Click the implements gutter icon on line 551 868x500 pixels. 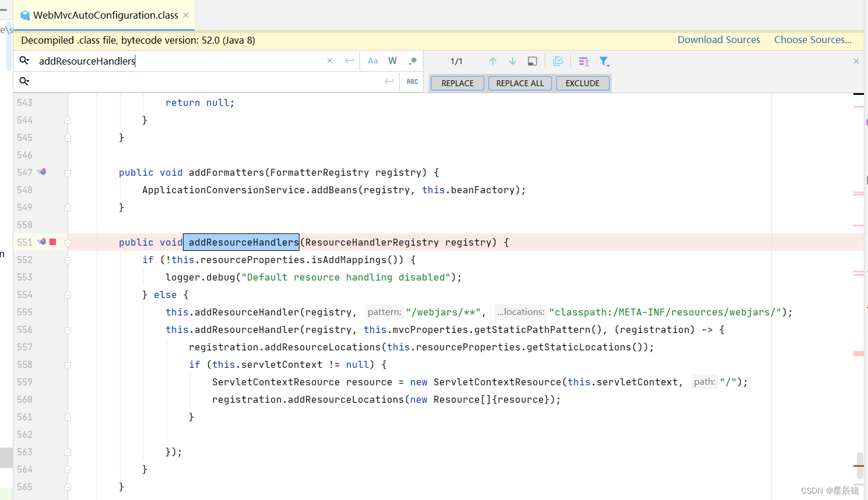(42, 242)
